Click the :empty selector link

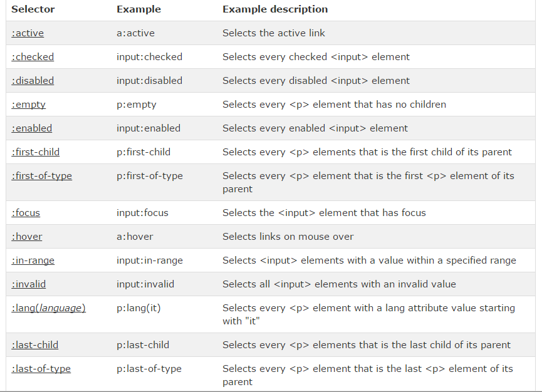(28, 105)
